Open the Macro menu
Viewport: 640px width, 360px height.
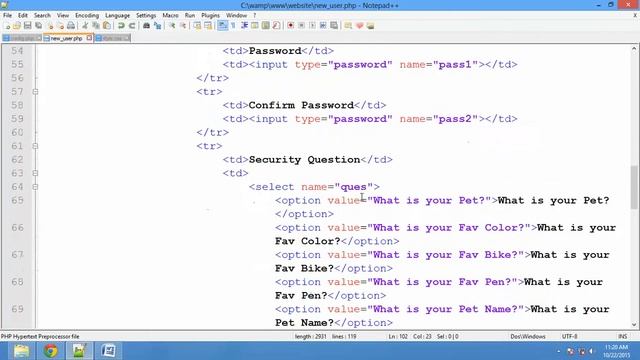(170, 16)
